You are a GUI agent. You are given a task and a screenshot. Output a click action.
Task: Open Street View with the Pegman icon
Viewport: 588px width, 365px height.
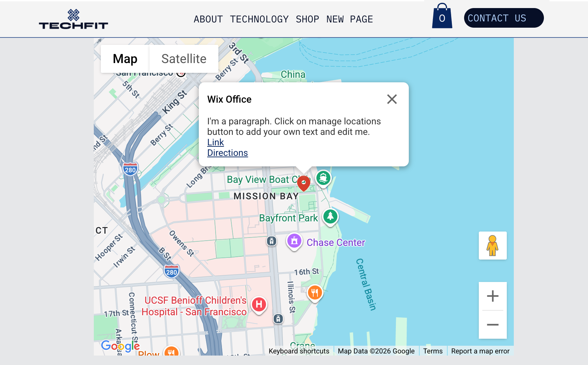click(492, 246)
